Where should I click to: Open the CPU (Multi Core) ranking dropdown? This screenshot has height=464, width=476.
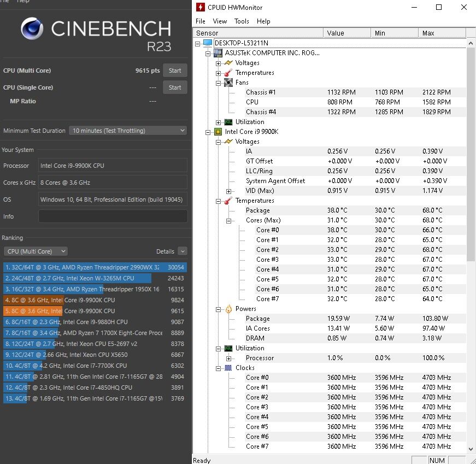tap(36, 251)
